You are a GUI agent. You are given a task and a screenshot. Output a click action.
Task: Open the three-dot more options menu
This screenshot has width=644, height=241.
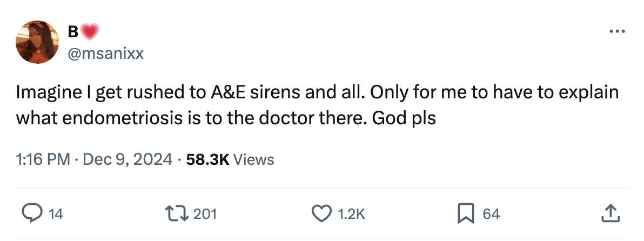(616, 32)
